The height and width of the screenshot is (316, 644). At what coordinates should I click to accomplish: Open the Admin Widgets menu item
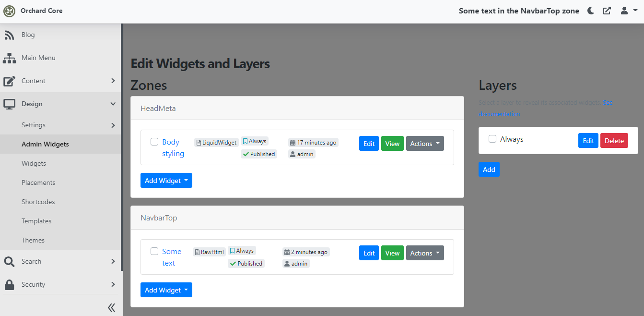60,144
